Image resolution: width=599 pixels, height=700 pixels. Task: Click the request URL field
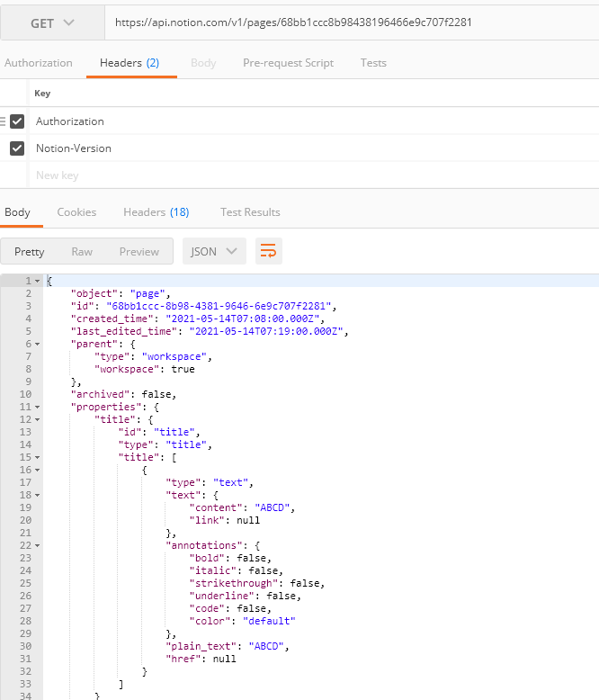pos(352,22)
